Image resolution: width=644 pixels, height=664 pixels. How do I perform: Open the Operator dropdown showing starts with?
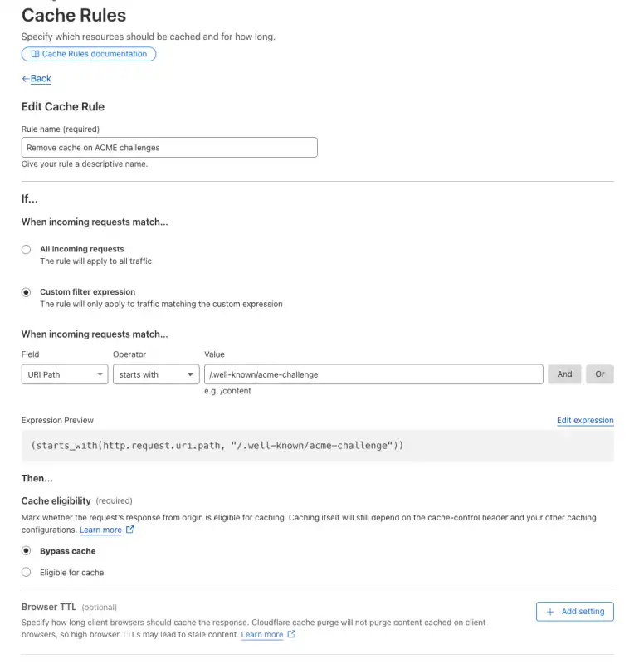156,374
